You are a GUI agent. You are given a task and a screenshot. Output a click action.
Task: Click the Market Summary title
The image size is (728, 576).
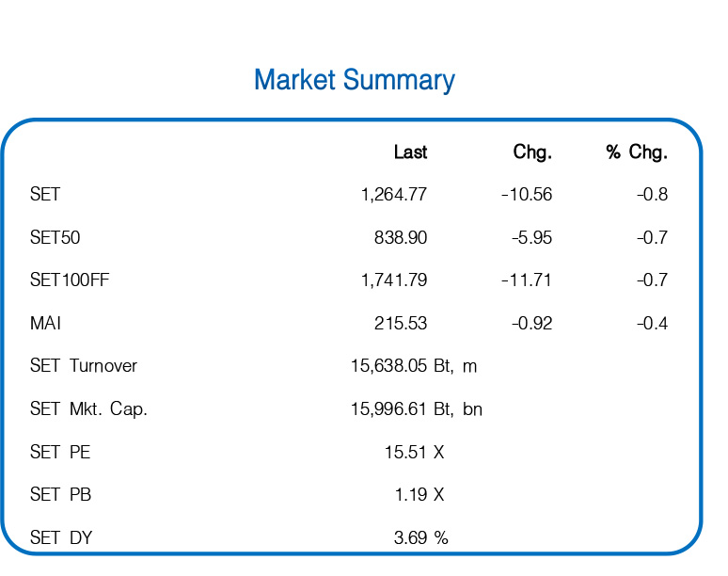coord(355,80)
